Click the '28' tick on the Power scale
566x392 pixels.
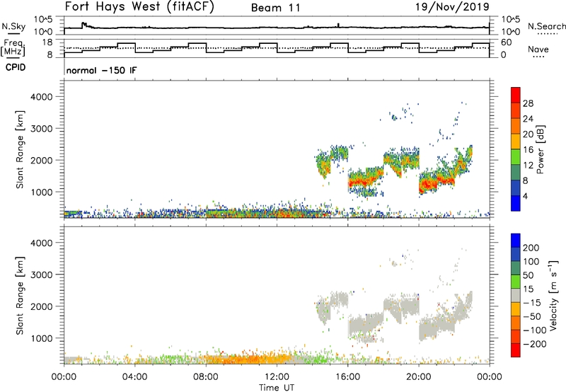528,103
